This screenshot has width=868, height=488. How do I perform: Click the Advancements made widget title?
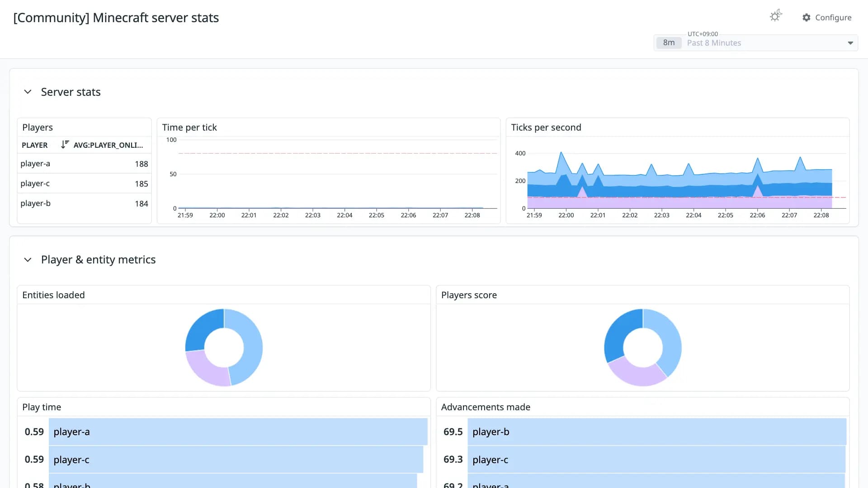[x=486, y=407]
